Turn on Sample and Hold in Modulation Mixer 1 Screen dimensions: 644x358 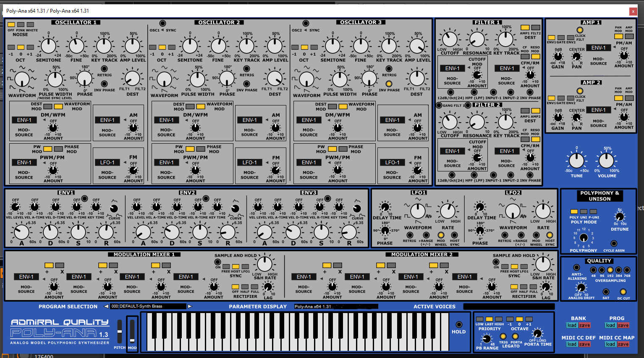218,262
